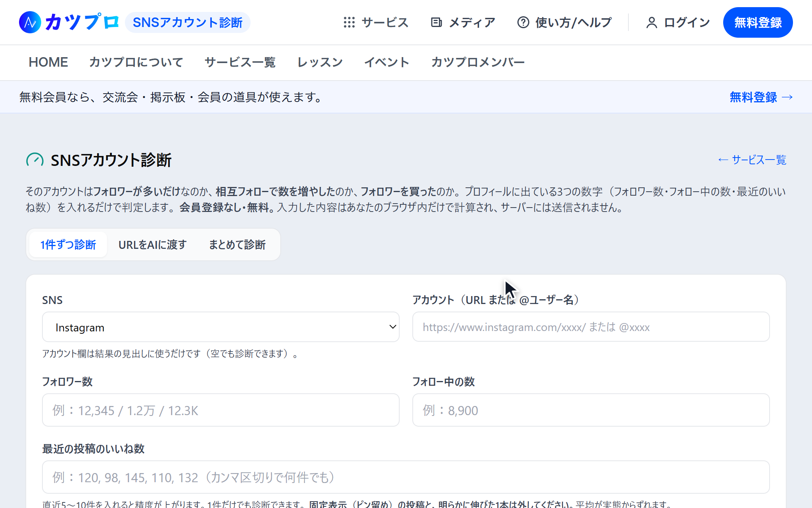The height and width of the screenshot is (508, 812).
Task: Click the カツプロ logo icon
Action: click(x=30, y=22)
